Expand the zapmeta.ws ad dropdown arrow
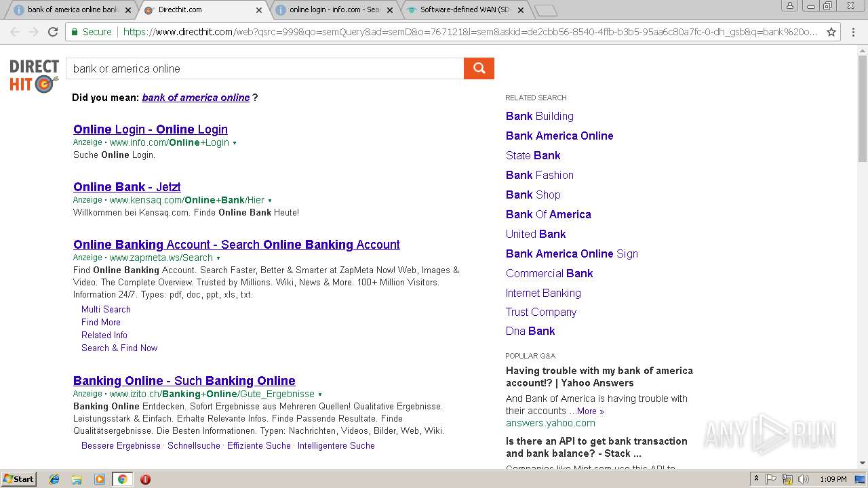 [218, 258]
